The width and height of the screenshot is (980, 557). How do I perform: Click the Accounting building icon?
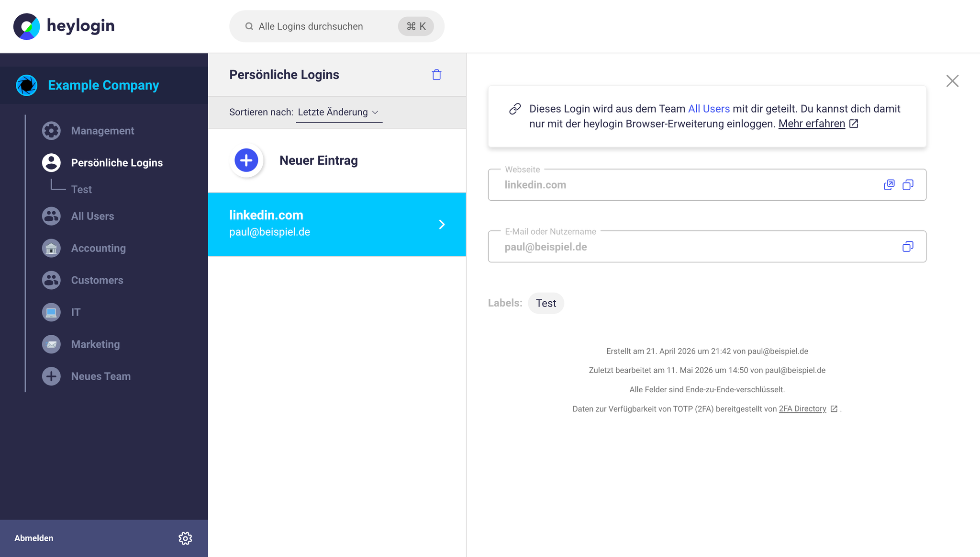pos(51,248)
